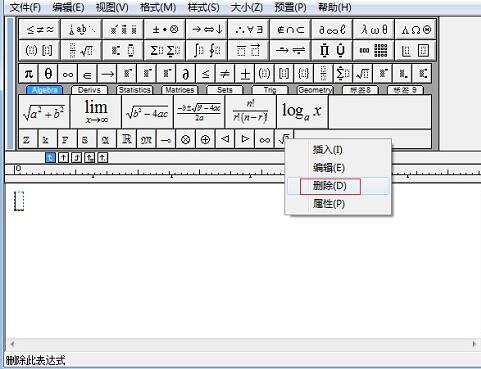Screen dimensions: 481x369
Task: Insert the pi symbol from small bar
Action: point(29,73)
